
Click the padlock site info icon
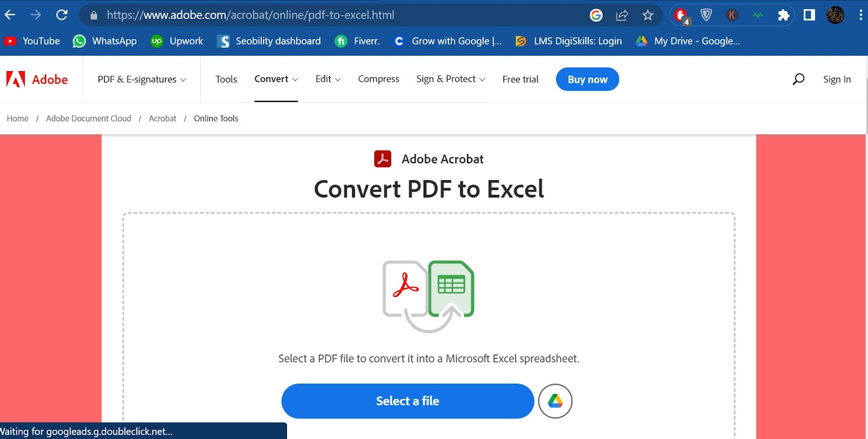(94, 15)
